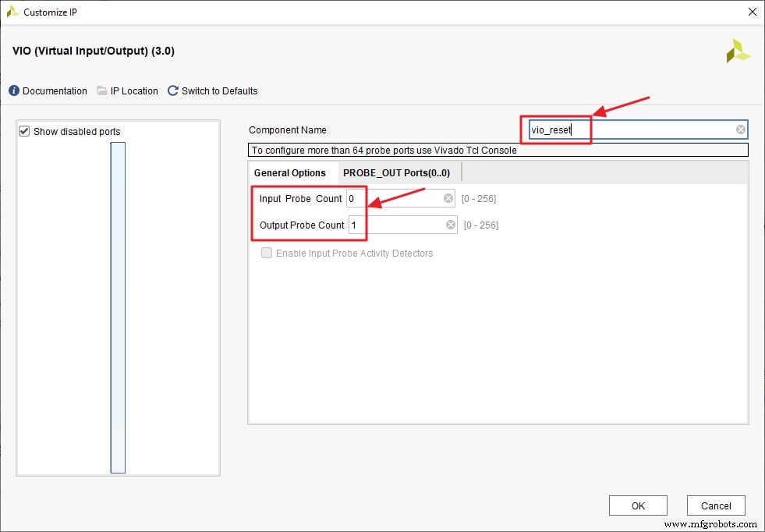The height and width of the screenshot is (532, 765).
Task: Close the Customize IP dialog
Action: [751, 12]
